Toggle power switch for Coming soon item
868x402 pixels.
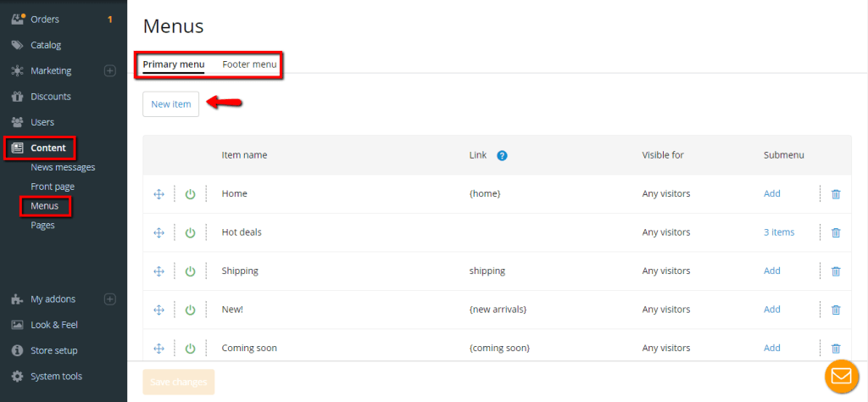(x=191, y=349)
